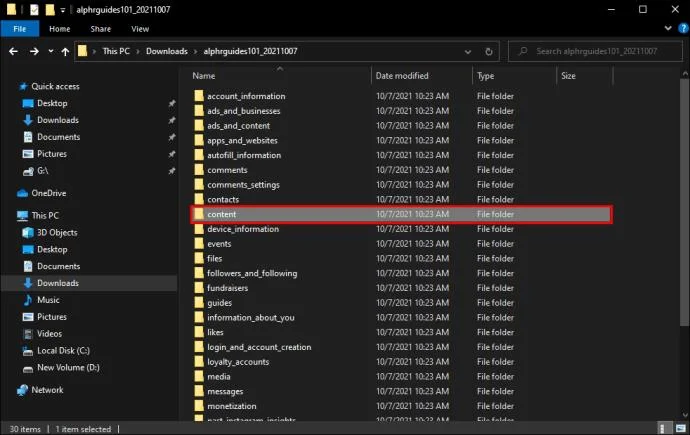Open the View ribbon tab
The height and width of the screenshot is (435, 690).
(x=140, y=29)
